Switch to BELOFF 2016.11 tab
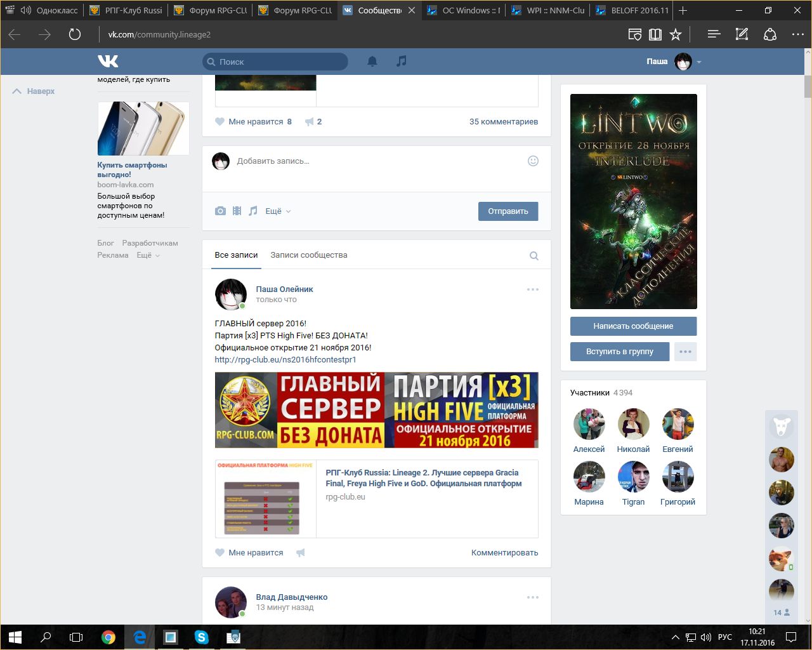The width and height of the screenshot is (812, 650). 632,10
